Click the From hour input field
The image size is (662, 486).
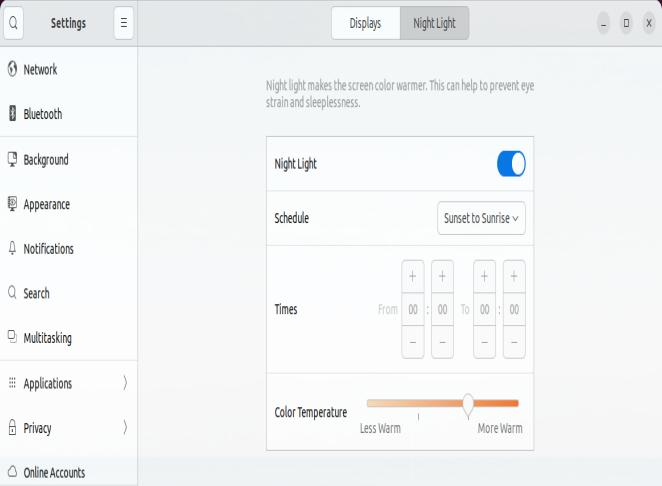(x=413, y=310)
